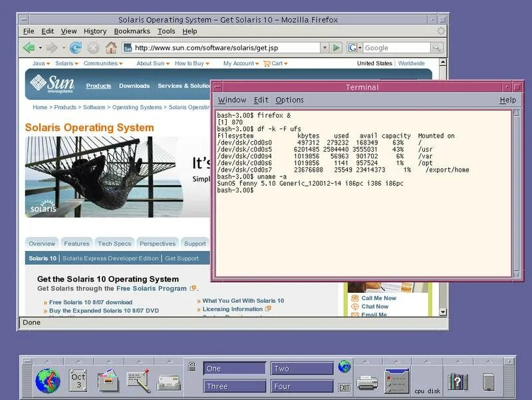Open the Terminal Window menu
Viewport: 532px width, 400px height.
pos(232,100)
